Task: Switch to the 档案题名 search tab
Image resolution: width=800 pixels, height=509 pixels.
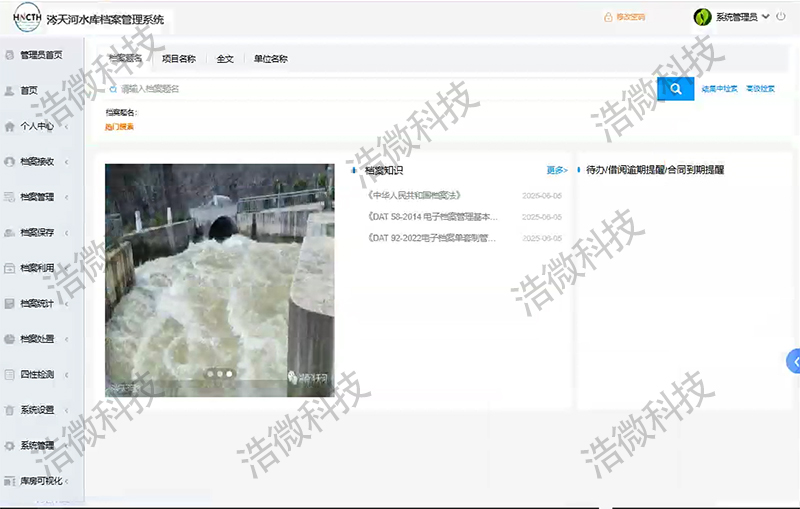Action: tap(126, 58)
